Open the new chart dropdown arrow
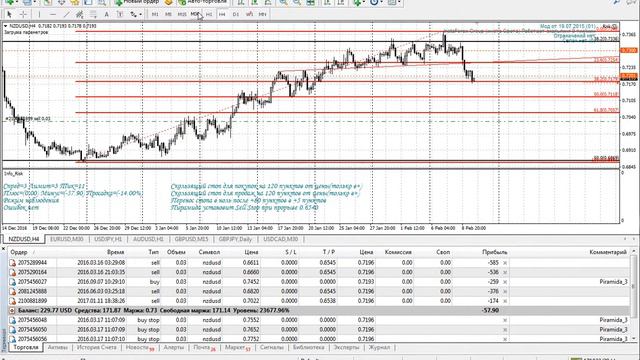The image size is (640, 360). click(17, 2)
